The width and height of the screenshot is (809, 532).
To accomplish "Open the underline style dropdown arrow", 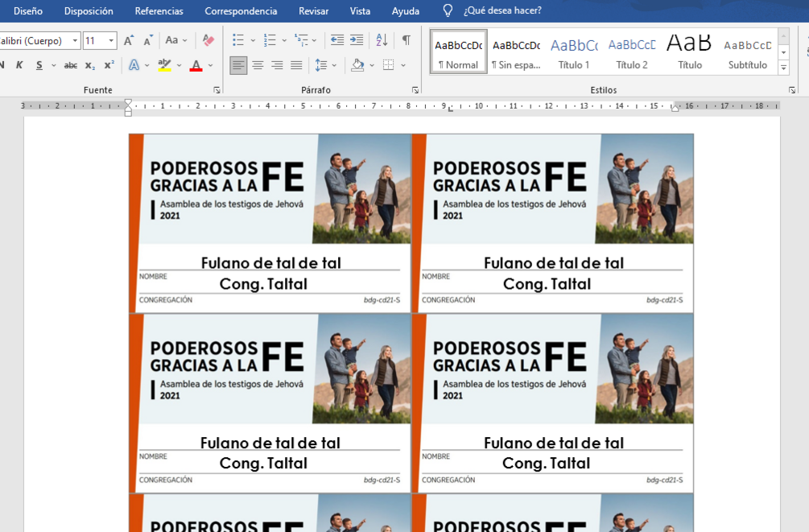I will click(54, 65).
